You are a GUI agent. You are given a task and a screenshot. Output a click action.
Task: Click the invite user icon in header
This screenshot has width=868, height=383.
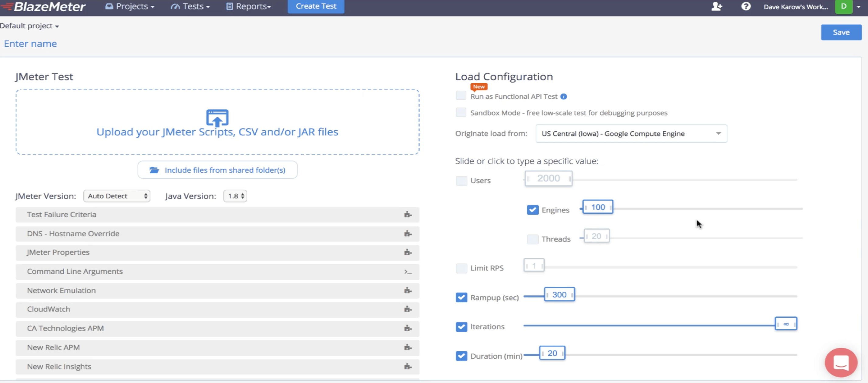717,6
